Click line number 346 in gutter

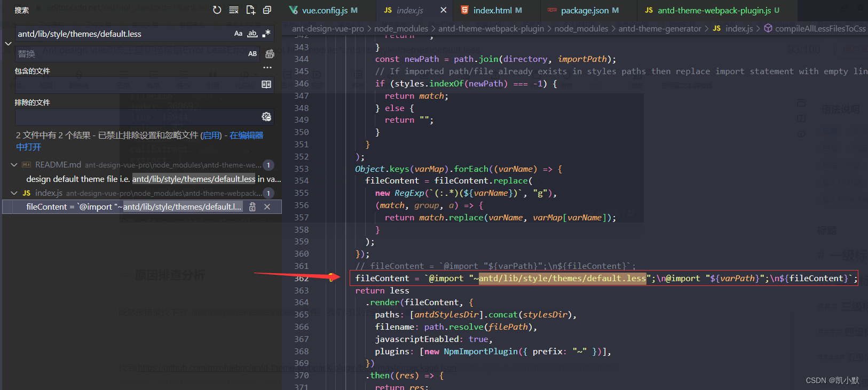pos(302,84)
